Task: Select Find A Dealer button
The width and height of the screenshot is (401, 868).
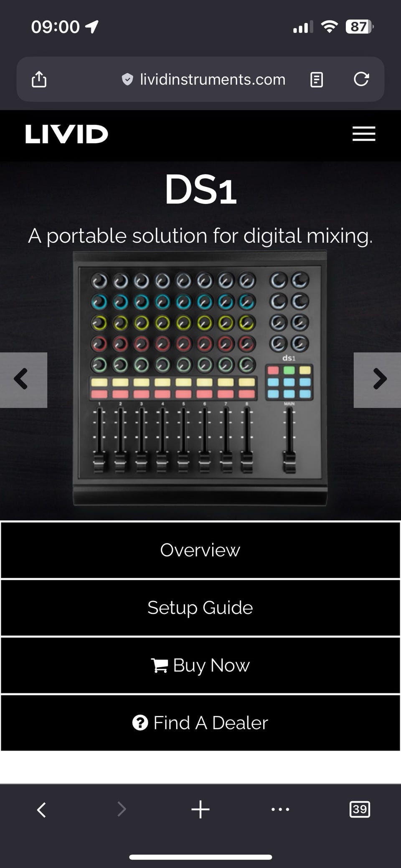Action: (x=200, y=723)
